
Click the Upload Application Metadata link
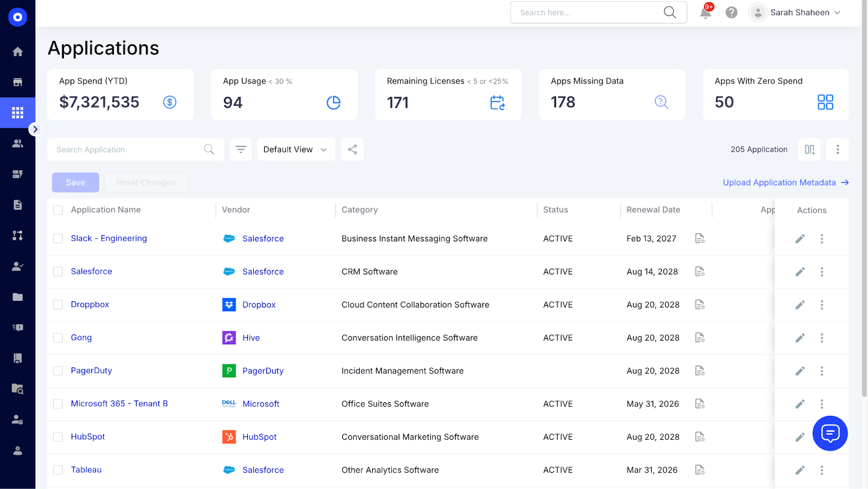[x=780, y=182]
